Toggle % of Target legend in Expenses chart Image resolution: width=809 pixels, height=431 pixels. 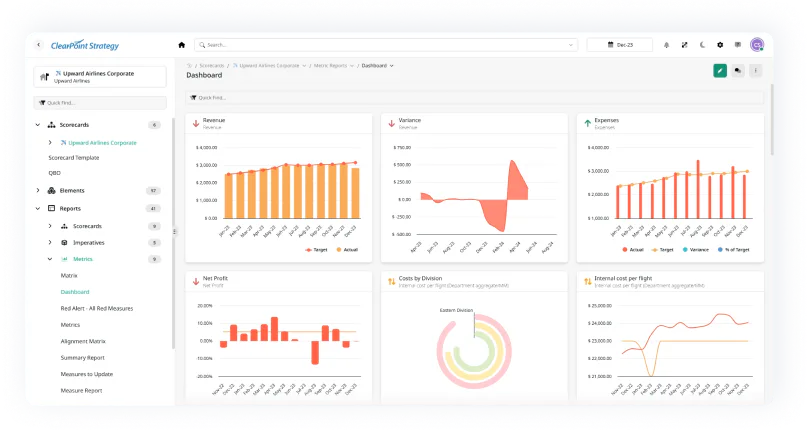click(733, 250)
